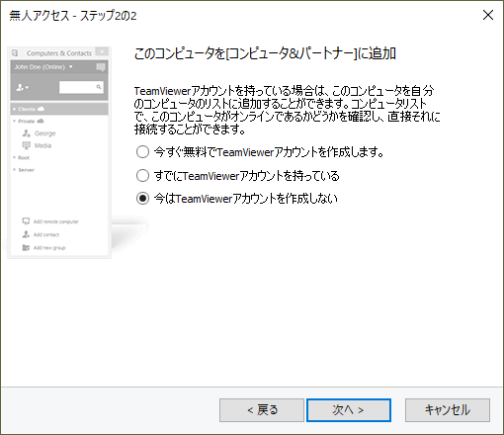Close the unattended access wizard window

click(x=488, y=15)
